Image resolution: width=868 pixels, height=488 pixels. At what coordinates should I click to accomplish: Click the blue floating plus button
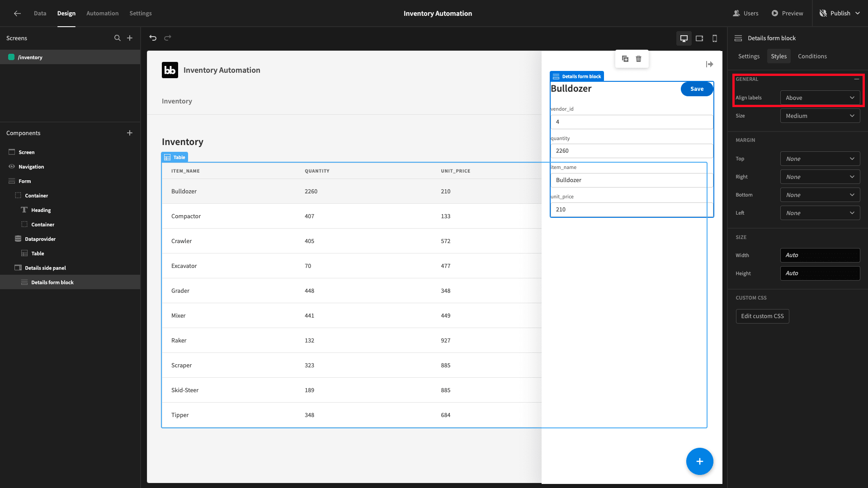click(x=699, y=461)
